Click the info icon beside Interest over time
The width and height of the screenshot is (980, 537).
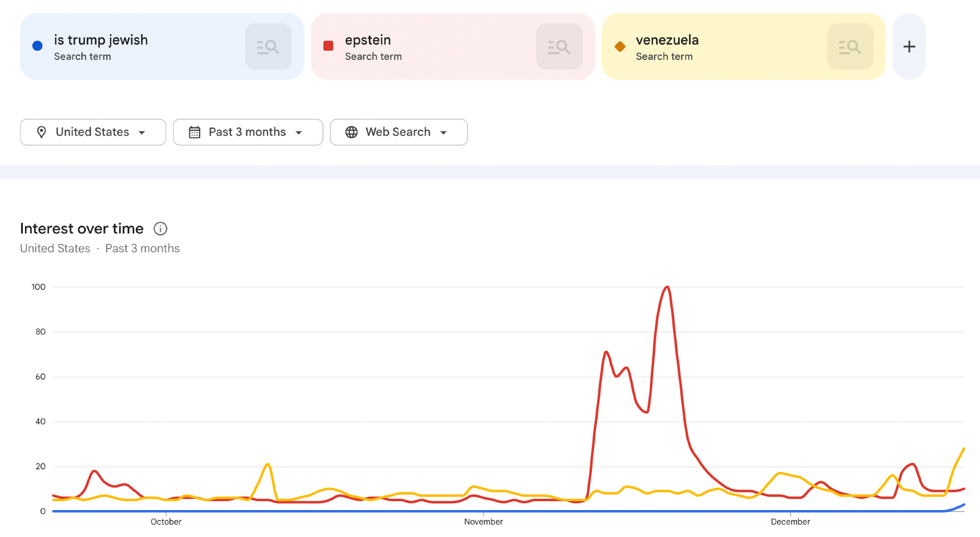click(x=160, y=229)
